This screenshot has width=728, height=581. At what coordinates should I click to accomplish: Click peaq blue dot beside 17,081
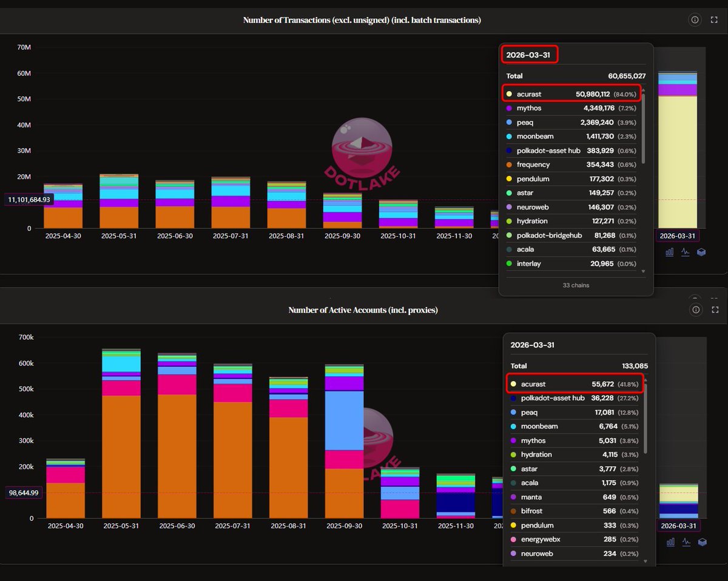tap(513, 412)
